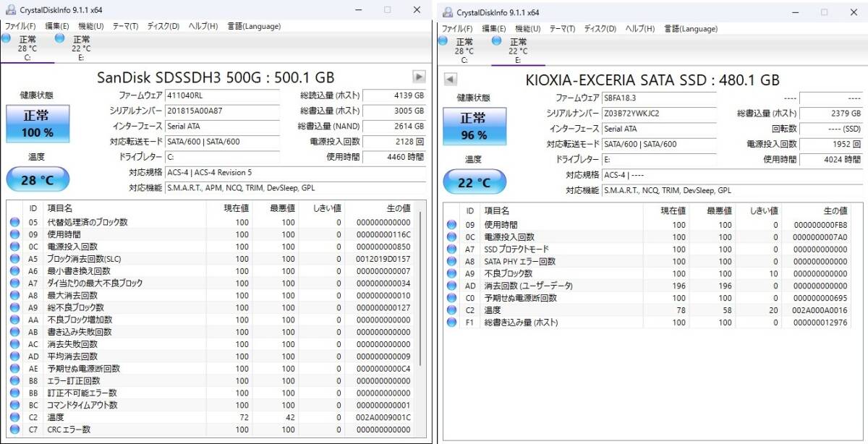Click 使用時間 value 4024 時間
Image resolution: width=868 pixels, height=444 pixels.
[832, 160]
